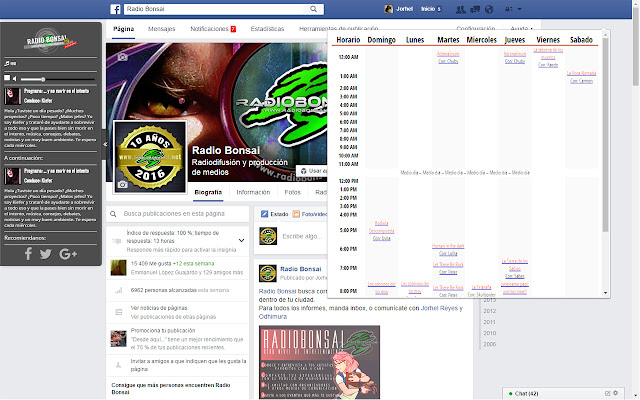This screenshot has height=400, width=640.
Task: Click the search magnifier button
Action: (x=313, y=9)
